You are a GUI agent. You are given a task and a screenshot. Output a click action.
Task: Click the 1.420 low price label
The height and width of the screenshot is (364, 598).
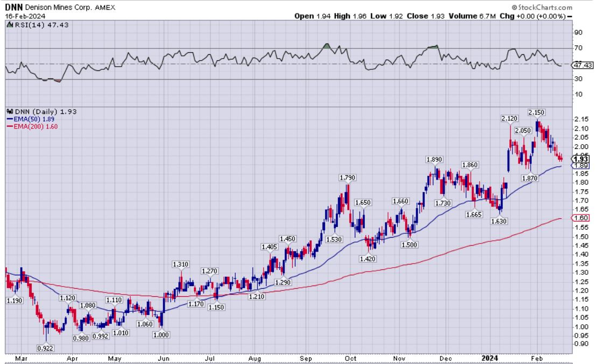click(x=368, y=259)
